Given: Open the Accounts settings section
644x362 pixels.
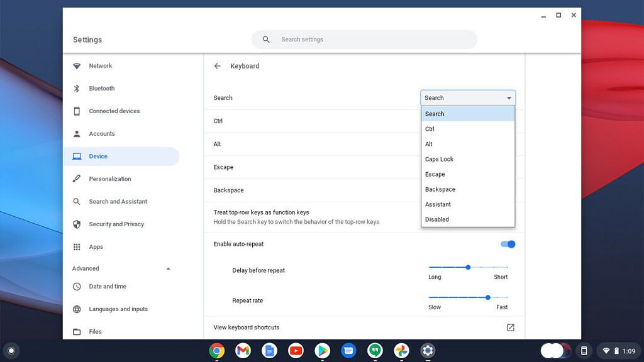Looking at the screenshot, I should click(101, 133).
